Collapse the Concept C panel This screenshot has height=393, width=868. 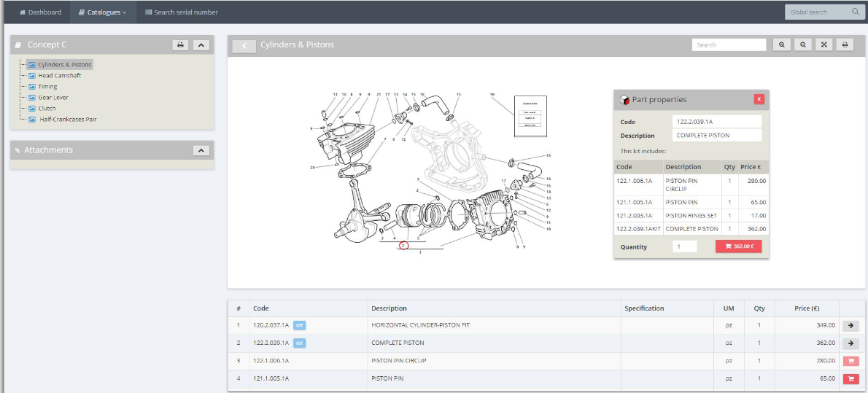click(201, 44)
